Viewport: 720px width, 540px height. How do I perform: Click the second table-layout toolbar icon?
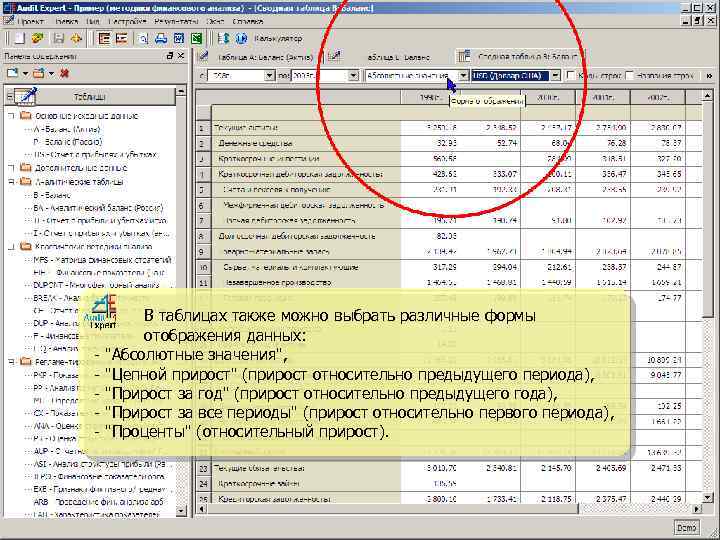click(x=121, y=39)
